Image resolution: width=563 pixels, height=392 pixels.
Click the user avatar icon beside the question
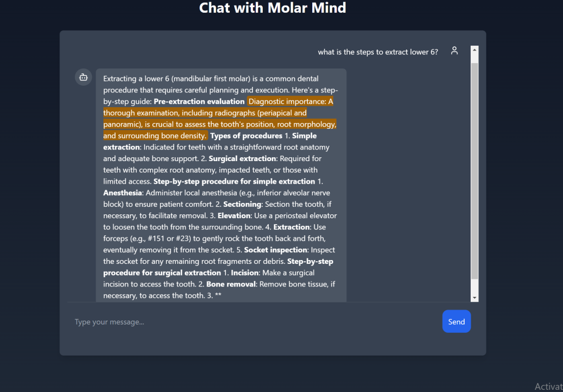coord(454,51)
